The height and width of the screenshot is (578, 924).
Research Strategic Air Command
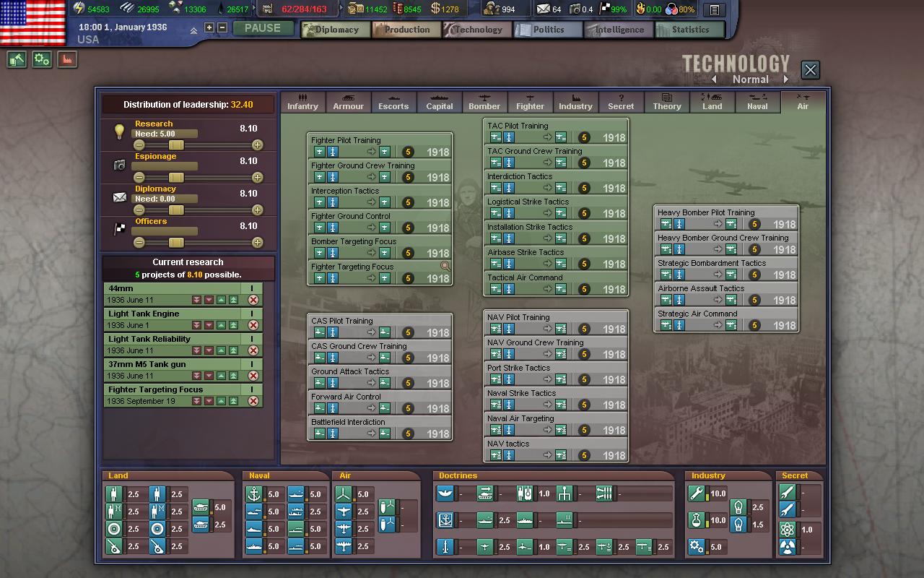726,320
